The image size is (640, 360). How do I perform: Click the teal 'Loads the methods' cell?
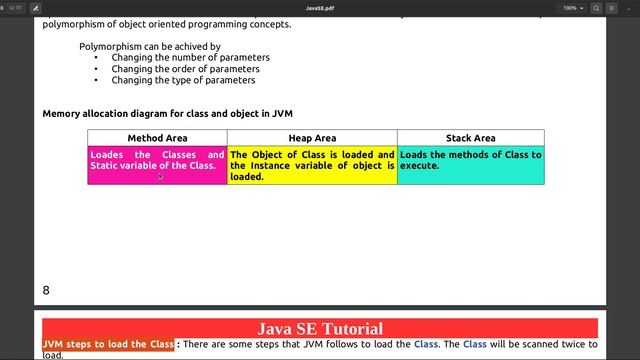coord(471,165)
